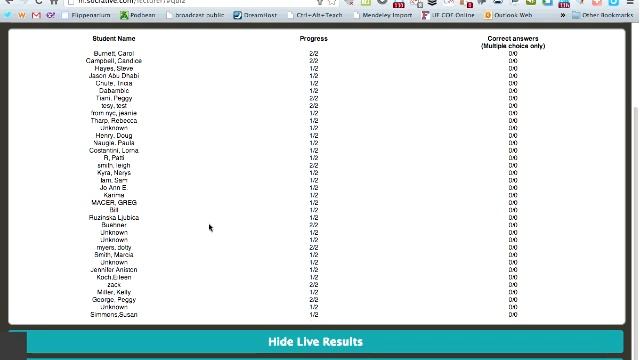Select student Simmons, Susan

pyautogui.click(x=114, y=315)
